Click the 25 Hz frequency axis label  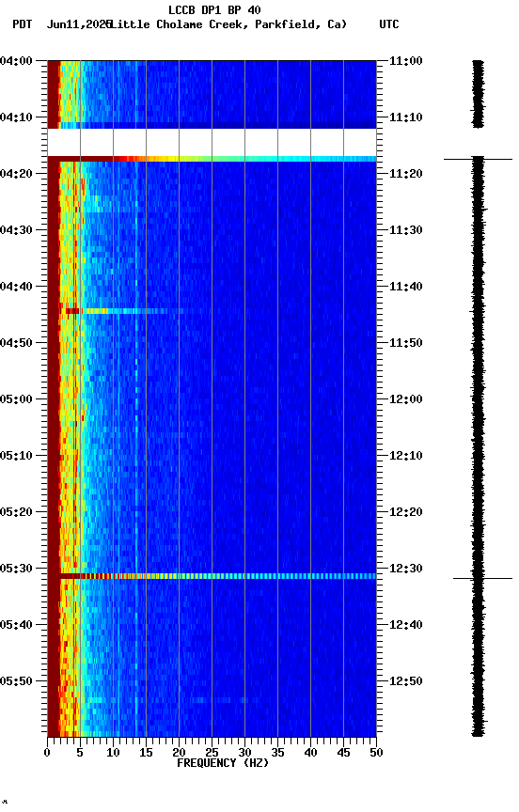point(212,753)
